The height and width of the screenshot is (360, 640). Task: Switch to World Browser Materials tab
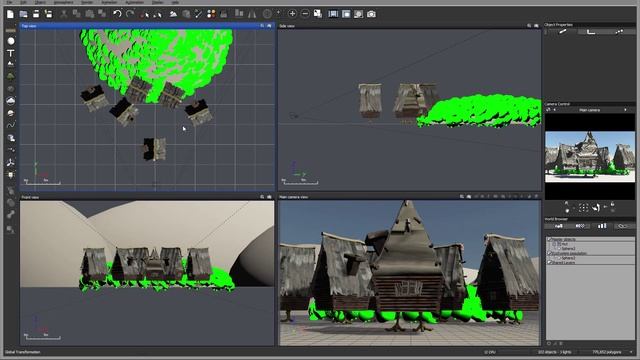(x=580, y=226)
